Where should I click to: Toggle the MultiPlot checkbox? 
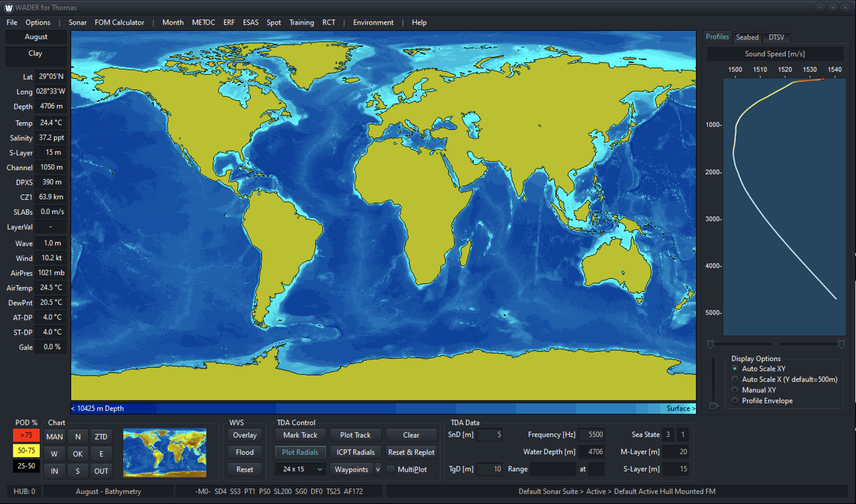pos(390,469)
